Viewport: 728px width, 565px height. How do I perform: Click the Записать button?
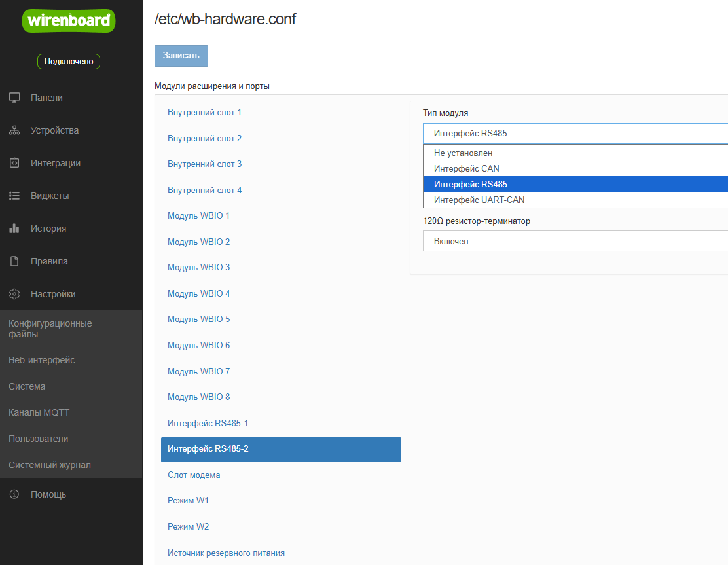coord(181,56)
